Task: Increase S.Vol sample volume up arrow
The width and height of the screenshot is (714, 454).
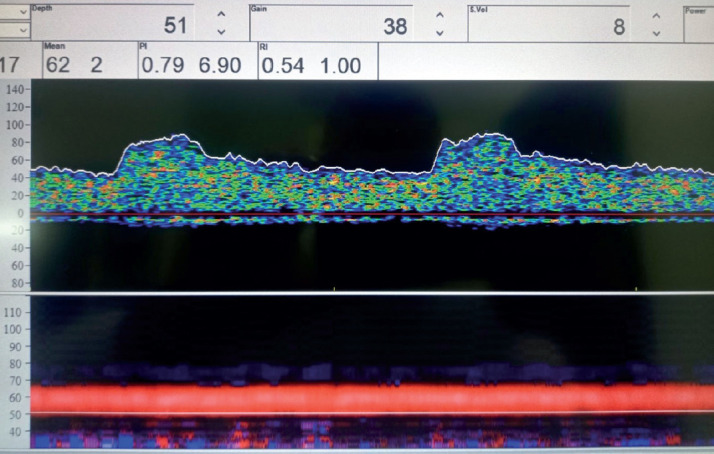Action: [656, 17]
